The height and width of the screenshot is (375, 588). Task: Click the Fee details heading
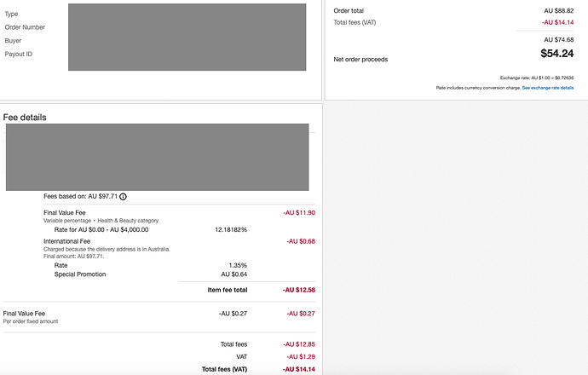(x=25, y=118)
